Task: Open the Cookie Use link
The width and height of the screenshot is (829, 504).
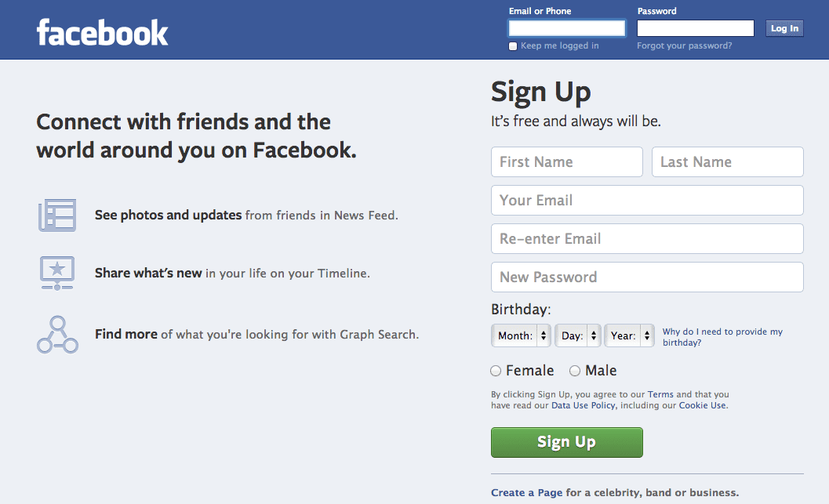Action: pyautogui.click(x=702, y=405)
